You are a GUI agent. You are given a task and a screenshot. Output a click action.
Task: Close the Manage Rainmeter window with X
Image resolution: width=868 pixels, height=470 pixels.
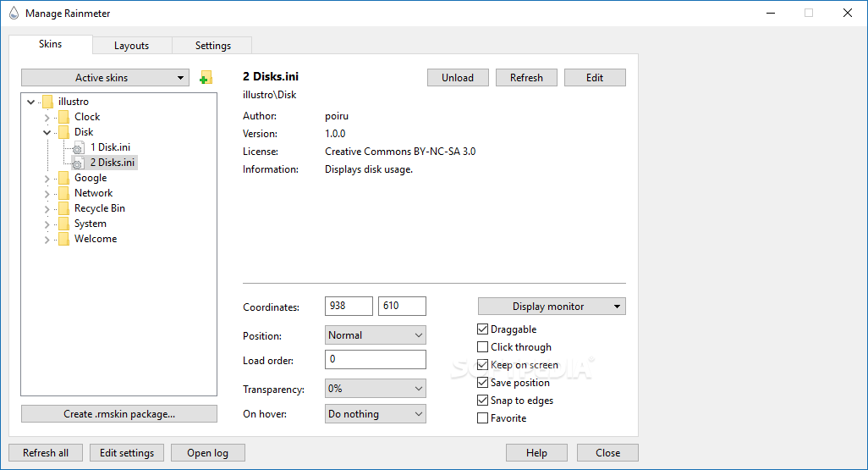coord(848,13)
